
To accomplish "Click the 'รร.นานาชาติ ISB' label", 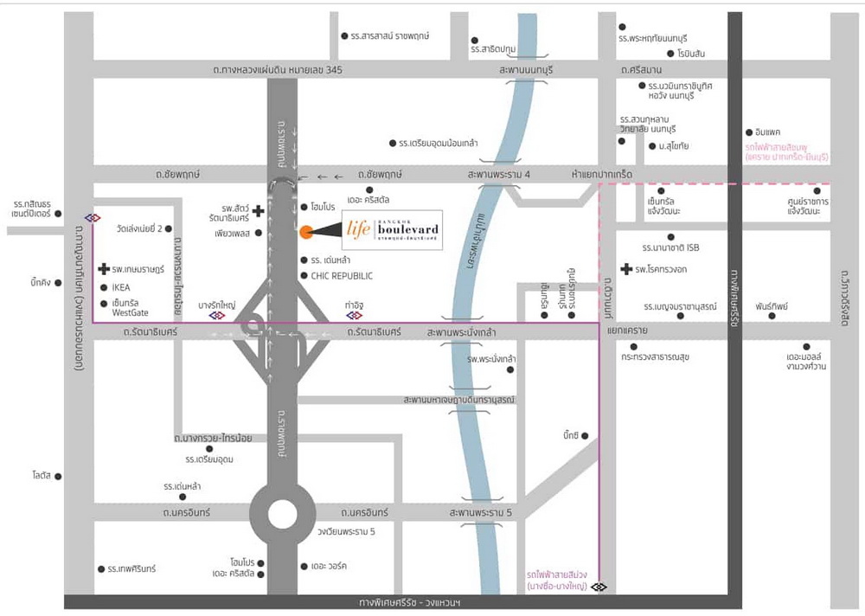I will point(671,247).
